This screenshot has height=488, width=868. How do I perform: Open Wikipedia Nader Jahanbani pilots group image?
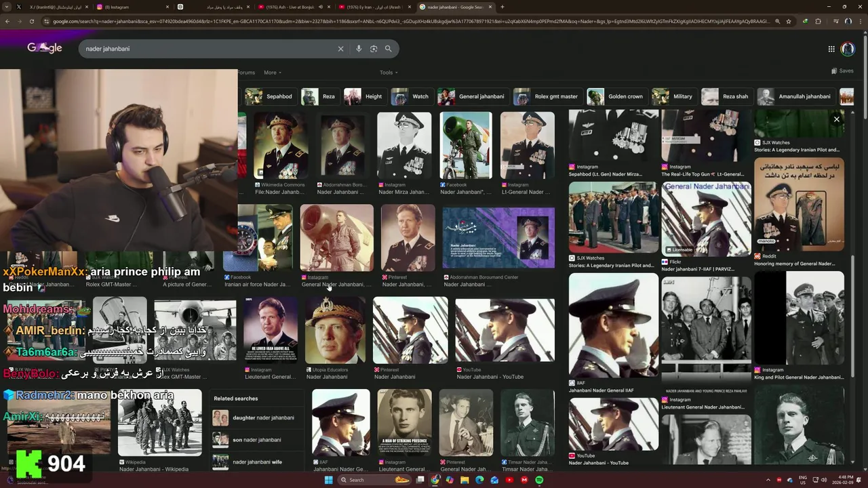click(160, 422)
